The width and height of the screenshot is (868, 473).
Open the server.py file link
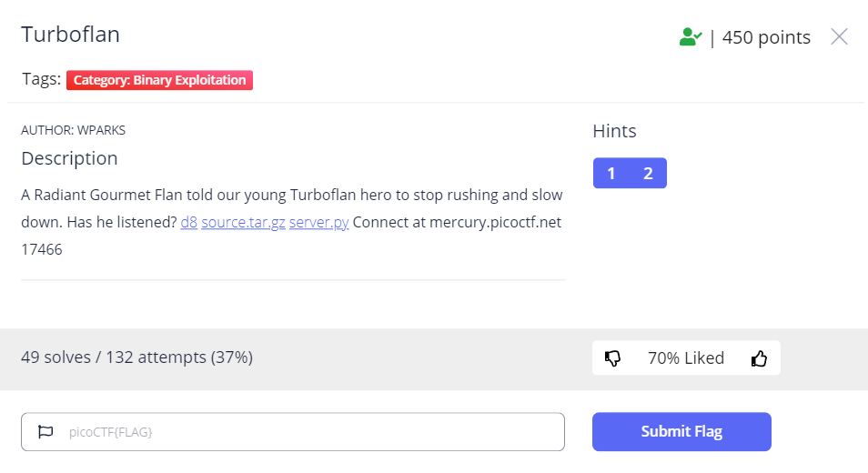coord(318,222)
